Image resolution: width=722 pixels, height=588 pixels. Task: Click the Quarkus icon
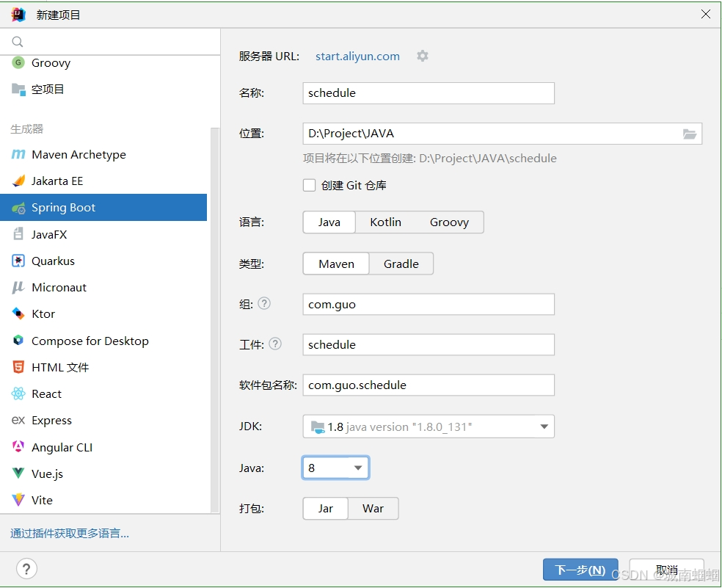[18, 261]
